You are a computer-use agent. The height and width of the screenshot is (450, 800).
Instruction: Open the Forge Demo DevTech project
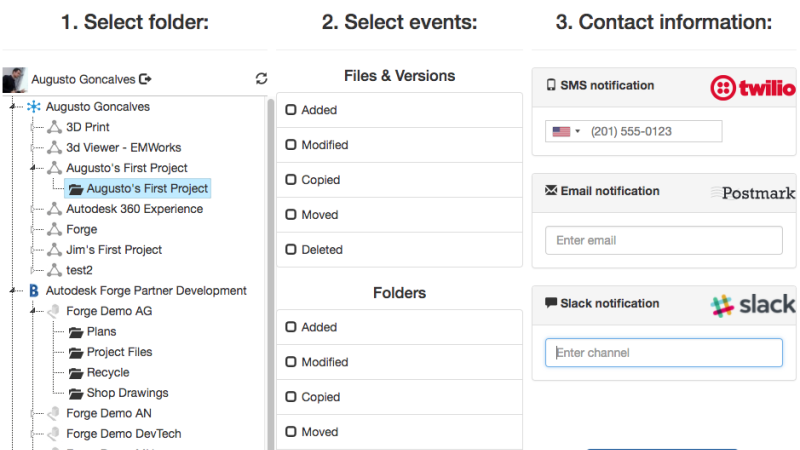point(123,434)
